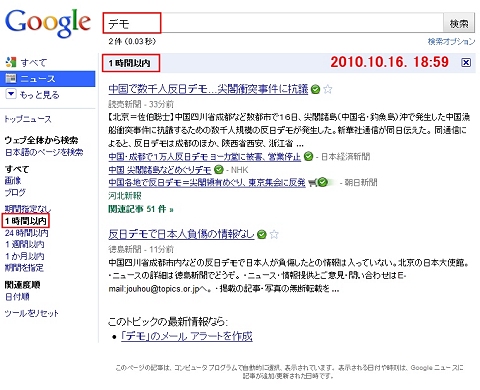
Task: Open 反日デモで日本人負傷の情報なし headline
Action: [181, 234]
